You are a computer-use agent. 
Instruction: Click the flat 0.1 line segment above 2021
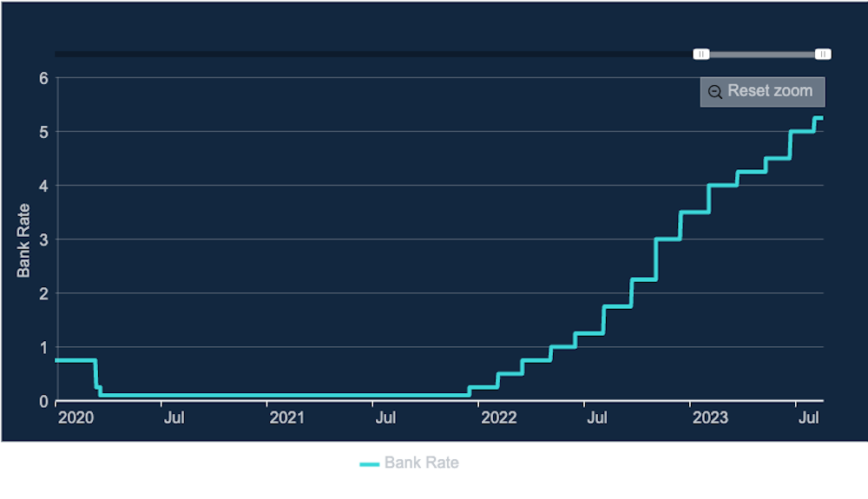[286, 396]
